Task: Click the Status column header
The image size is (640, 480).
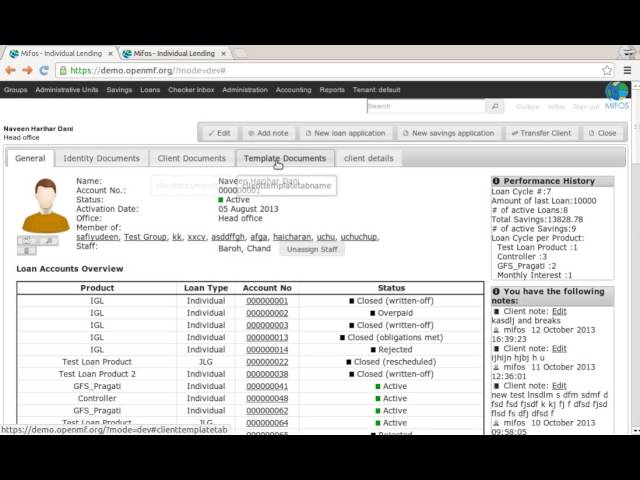Action: tap(391, 288)
